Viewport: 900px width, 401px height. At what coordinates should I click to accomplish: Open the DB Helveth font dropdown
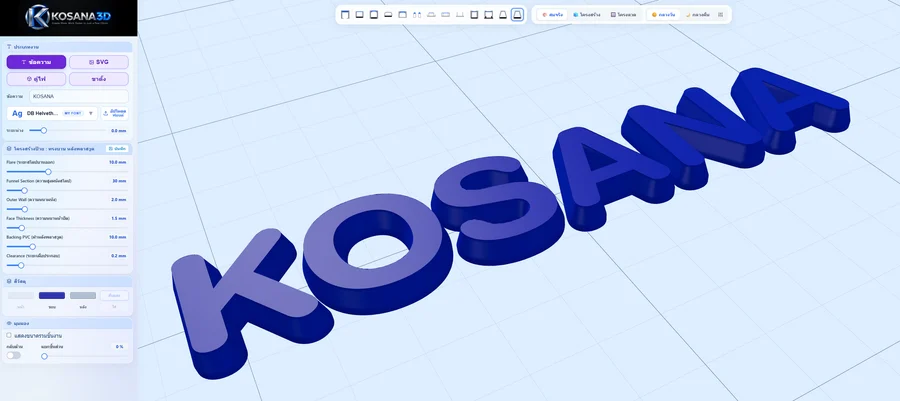point(52,114)
